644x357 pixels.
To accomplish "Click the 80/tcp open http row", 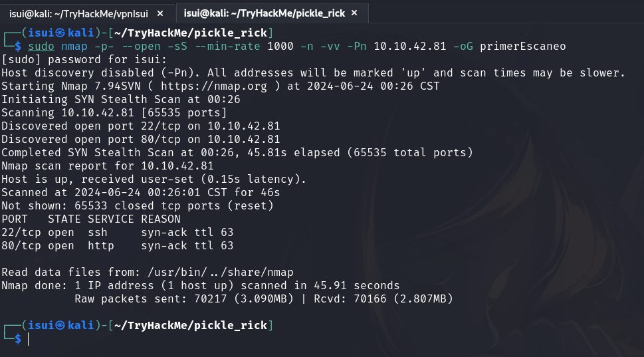I will pos(117,245).
